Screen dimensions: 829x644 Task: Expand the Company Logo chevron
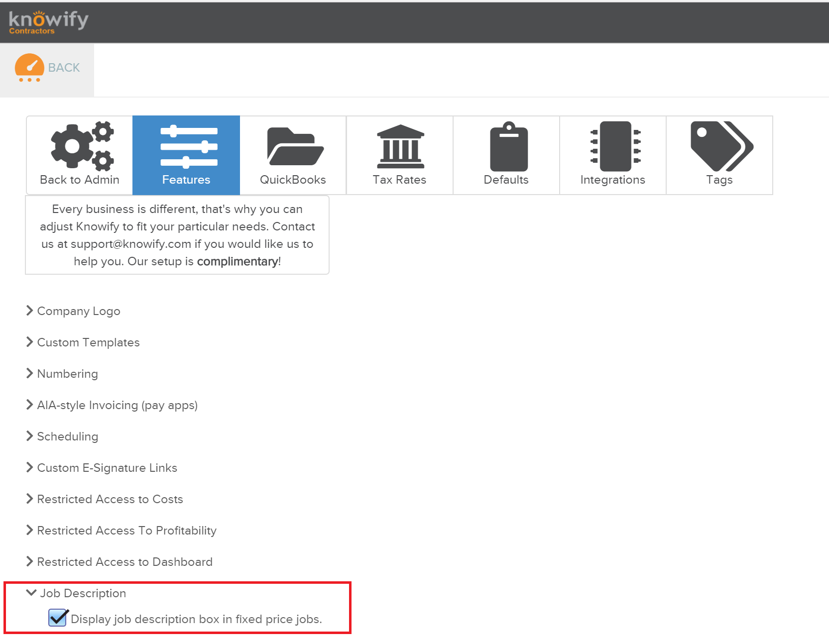(x=29, y=311)
